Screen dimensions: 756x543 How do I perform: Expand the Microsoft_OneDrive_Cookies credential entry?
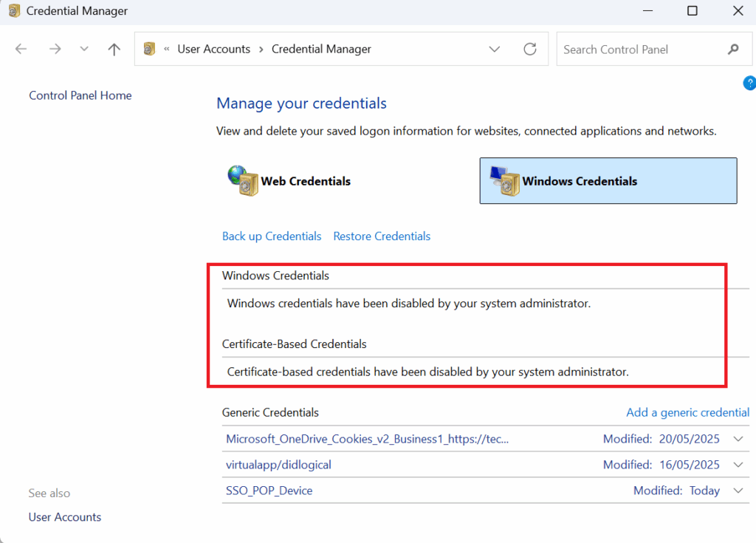[x=739, y=439]
